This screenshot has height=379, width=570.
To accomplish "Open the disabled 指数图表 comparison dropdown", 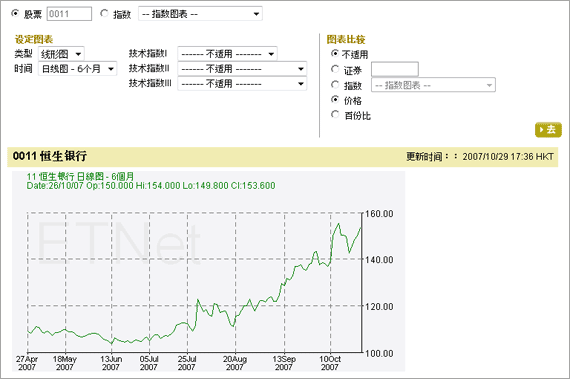I will point(433,85).
